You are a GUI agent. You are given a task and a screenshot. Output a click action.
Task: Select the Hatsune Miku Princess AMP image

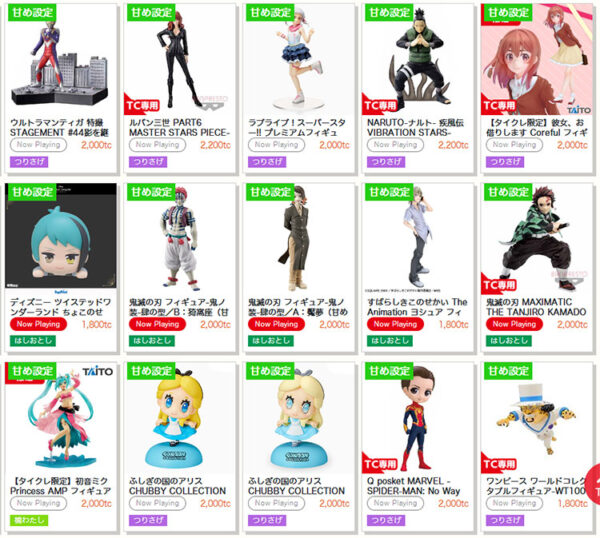point(60,418)
